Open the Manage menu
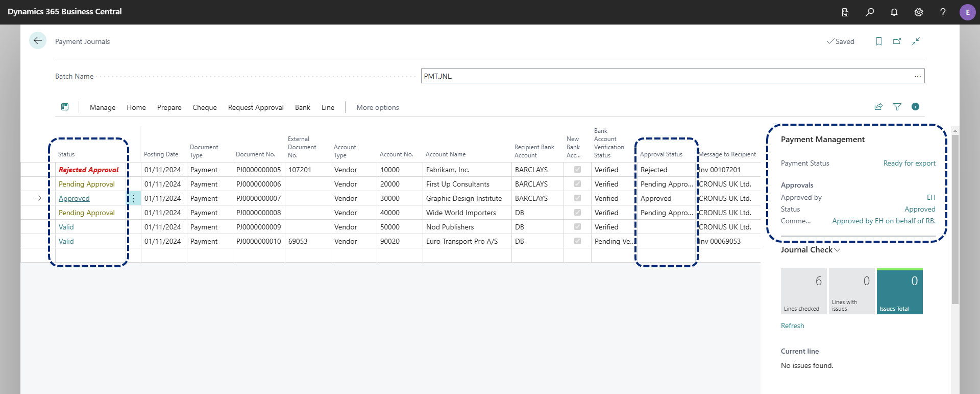 click(x=103, y=107)
